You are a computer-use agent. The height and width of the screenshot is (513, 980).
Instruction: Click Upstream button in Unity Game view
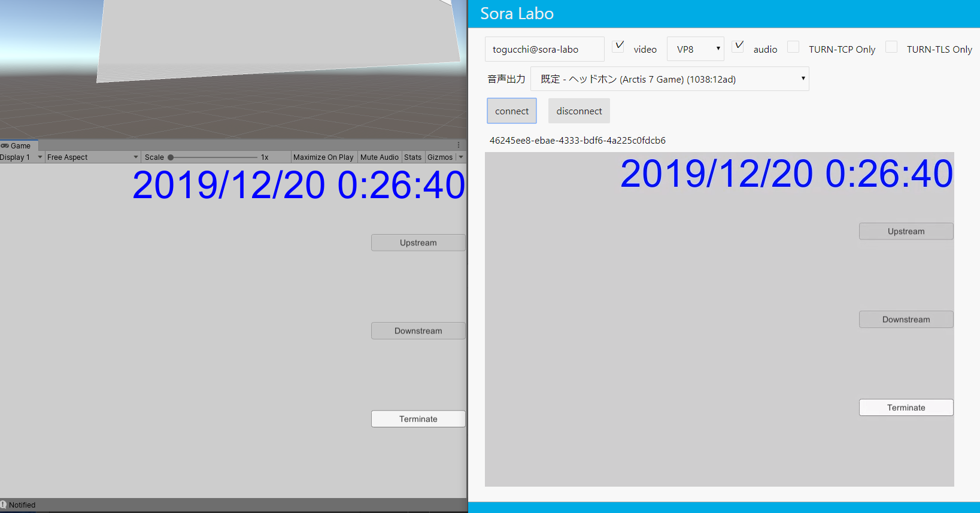[x=418, y=242]
